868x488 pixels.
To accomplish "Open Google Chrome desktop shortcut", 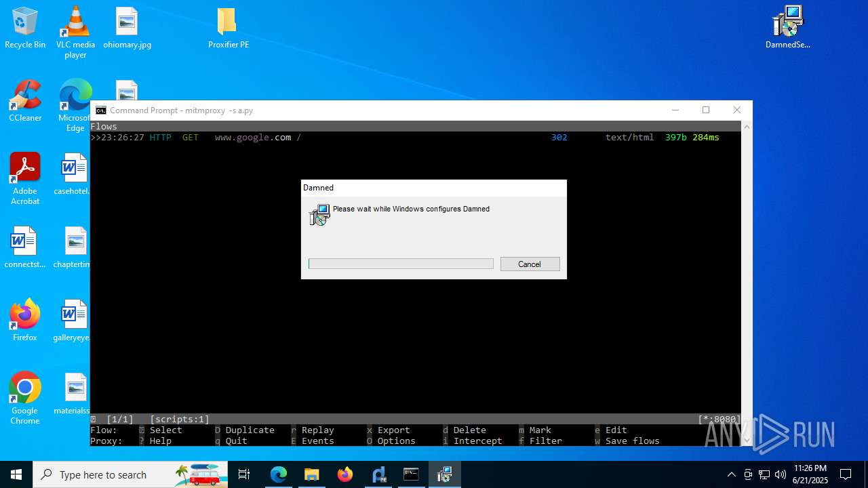I will (x=25, y=399).
